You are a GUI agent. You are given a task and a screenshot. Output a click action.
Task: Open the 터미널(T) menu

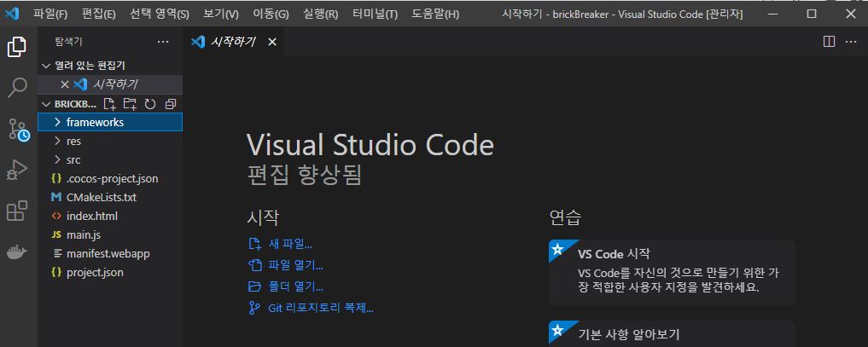(x=375, y=14)
